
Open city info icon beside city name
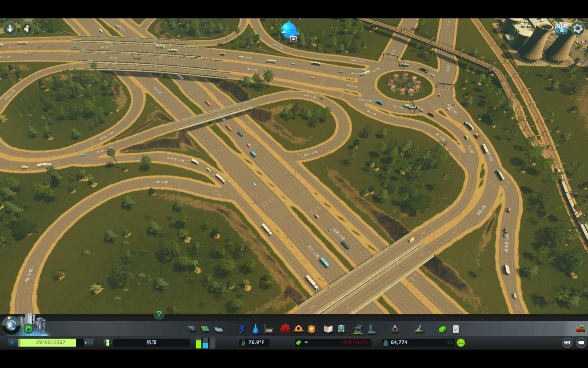107,343
